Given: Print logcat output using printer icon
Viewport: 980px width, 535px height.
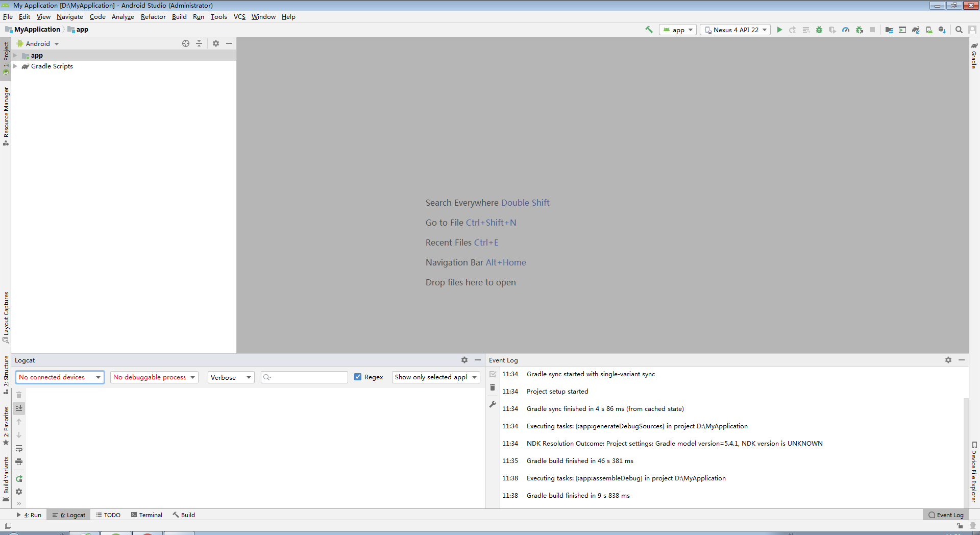Looking at the screenshot, I should 19,461.
